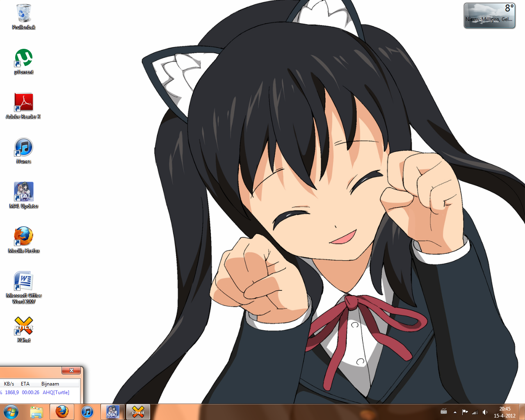The width and height of the screenshot is (525, 420).
Task: Select the 1868,9 speed value
Action: (x=12, y=393)
